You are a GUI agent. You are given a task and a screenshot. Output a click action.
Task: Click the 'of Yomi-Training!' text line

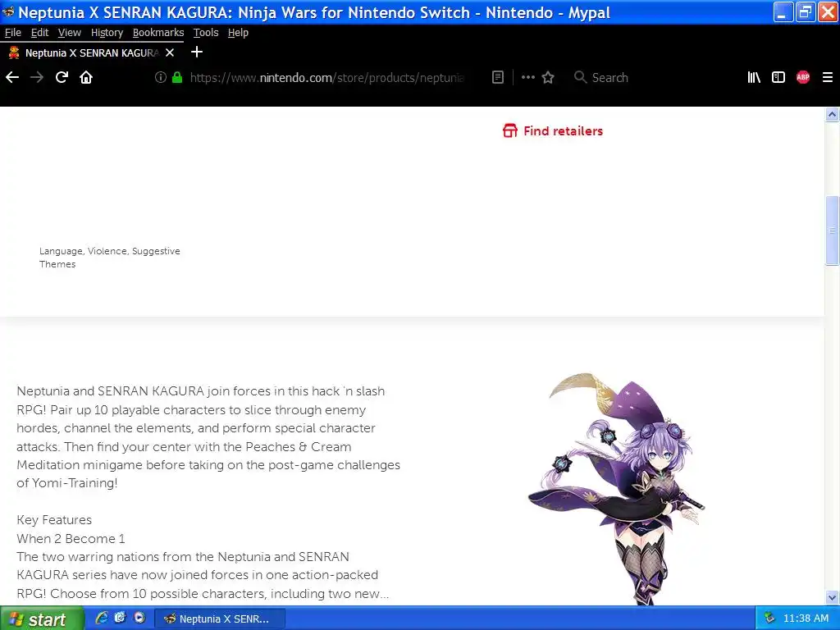click(67, 483)
